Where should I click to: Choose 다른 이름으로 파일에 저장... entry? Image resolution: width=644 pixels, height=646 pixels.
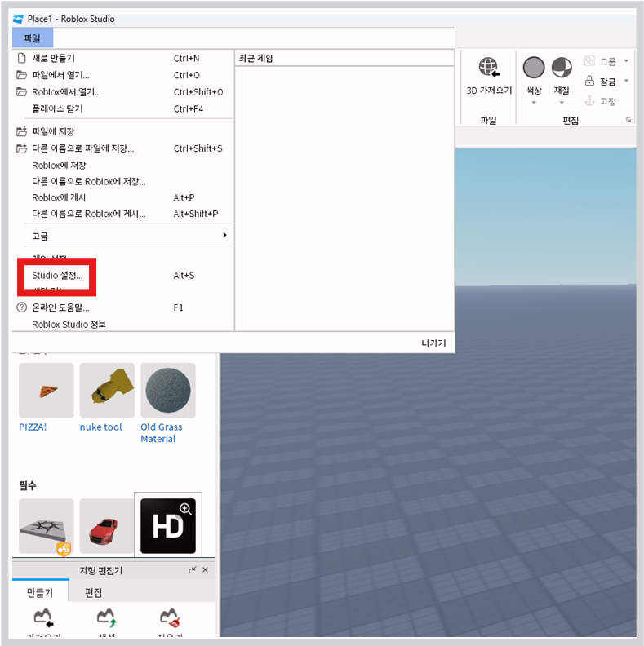coord(122,148)
